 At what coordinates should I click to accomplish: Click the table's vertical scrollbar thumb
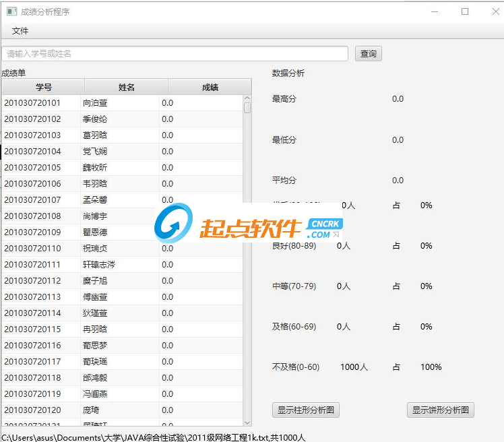[247, 108]
